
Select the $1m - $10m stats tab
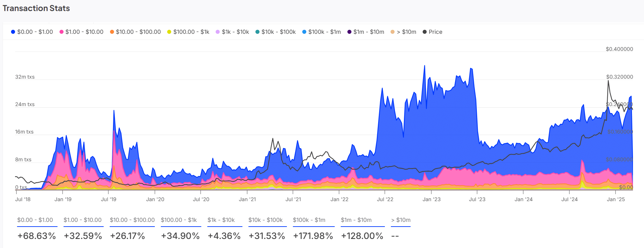356,220
